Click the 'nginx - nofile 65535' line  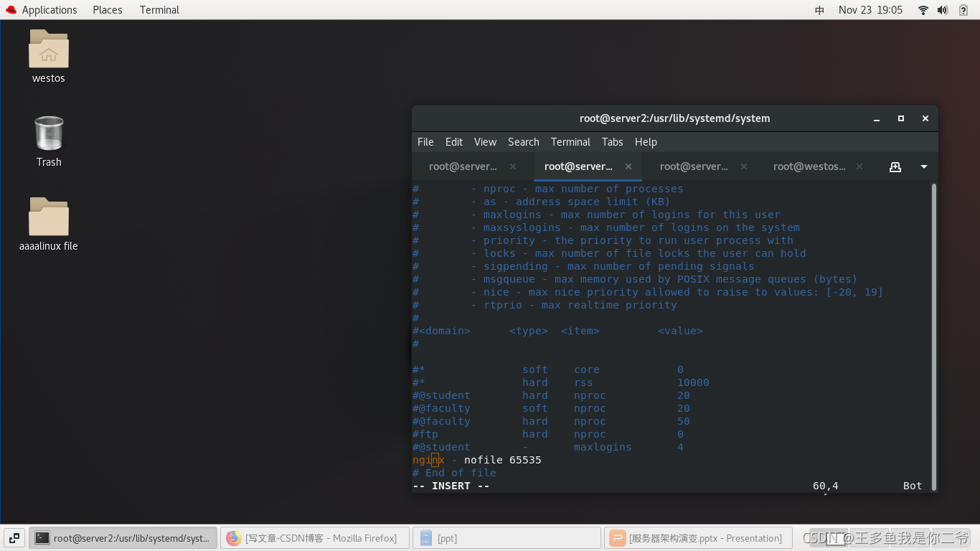[477, 460]
